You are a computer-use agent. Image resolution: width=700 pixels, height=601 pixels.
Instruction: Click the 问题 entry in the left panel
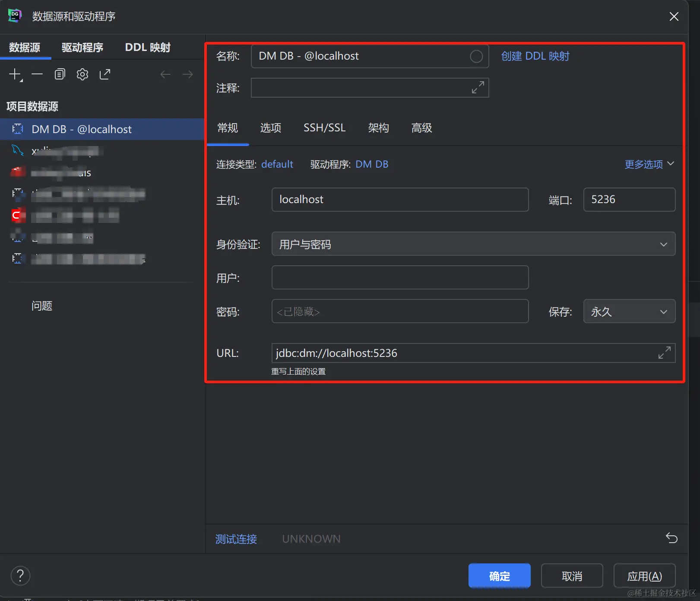coord(42,306)
